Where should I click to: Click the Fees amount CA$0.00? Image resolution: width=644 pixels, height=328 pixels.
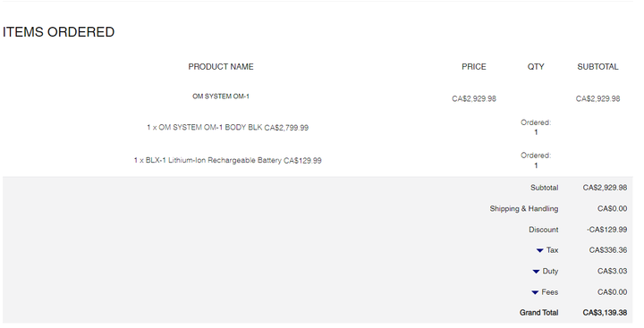(612, 292)
